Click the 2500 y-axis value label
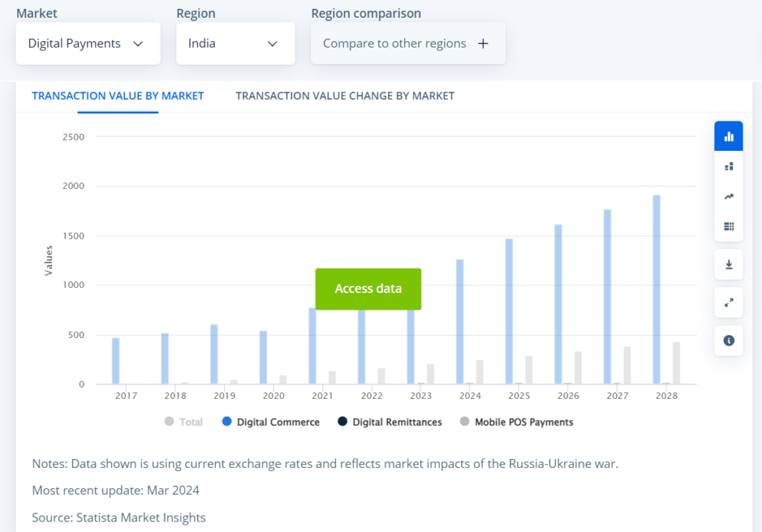Image resolution: width=762 pixels, height=532 pixels. tap(74, 137)
